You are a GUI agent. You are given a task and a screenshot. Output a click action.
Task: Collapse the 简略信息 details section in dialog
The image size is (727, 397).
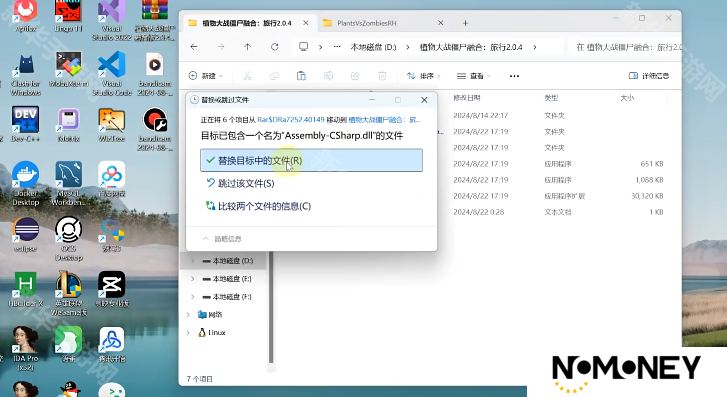pos(222,239)
